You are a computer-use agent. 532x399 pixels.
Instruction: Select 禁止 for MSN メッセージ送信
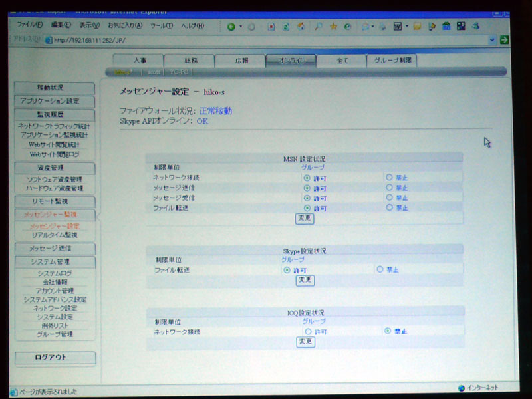pos(389,188)
